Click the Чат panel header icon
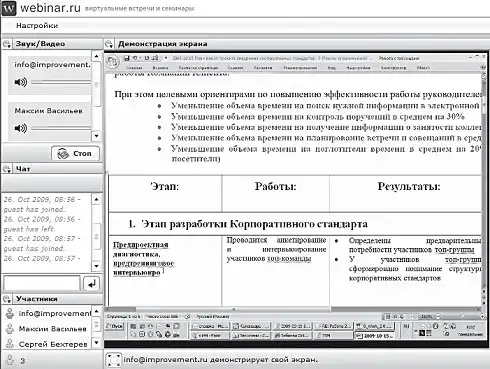The width and height of the screenshot is (490, 369). 7,169
